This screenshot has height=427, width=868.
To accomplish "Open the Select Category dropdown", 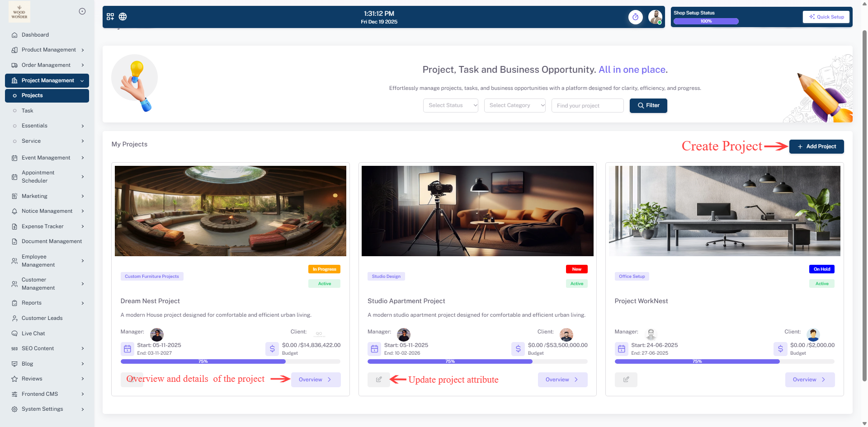I will tap(514, 105).
